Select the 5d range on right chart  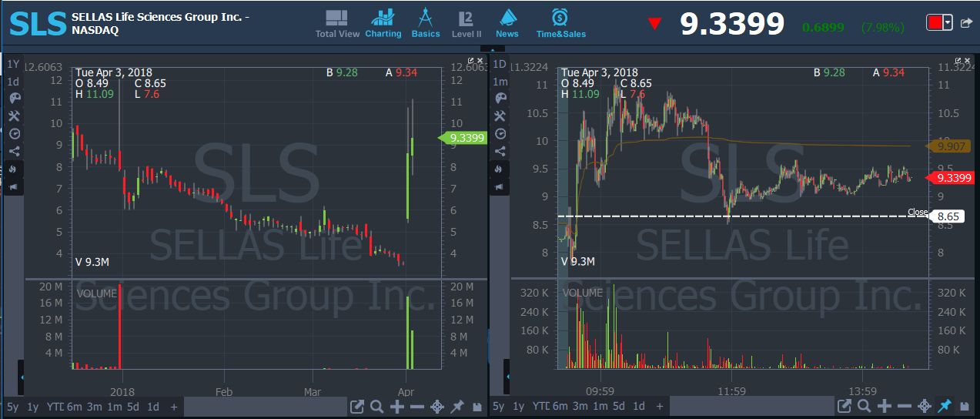point(620,406)
